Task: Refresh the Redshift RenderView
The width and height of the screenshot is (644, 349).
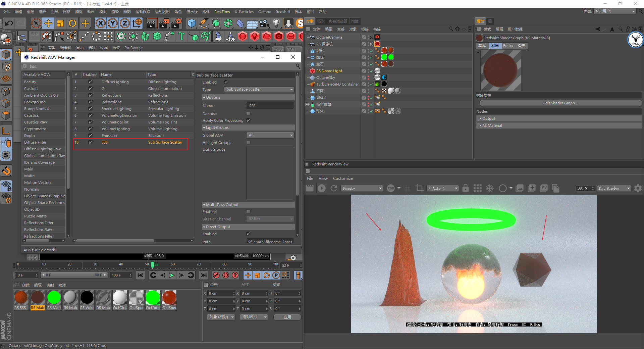Action: (334, 188)
